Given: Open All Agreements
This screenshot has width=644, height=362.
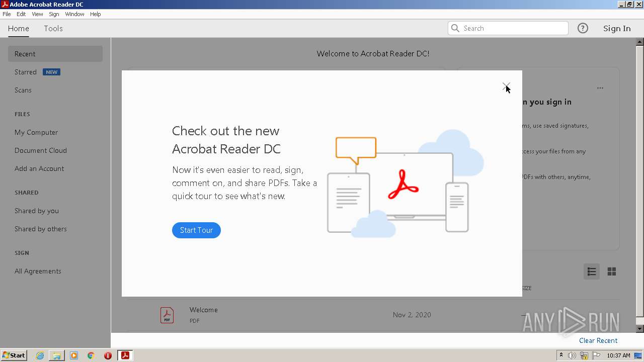Looking at the screenshot, I should 38,271.
